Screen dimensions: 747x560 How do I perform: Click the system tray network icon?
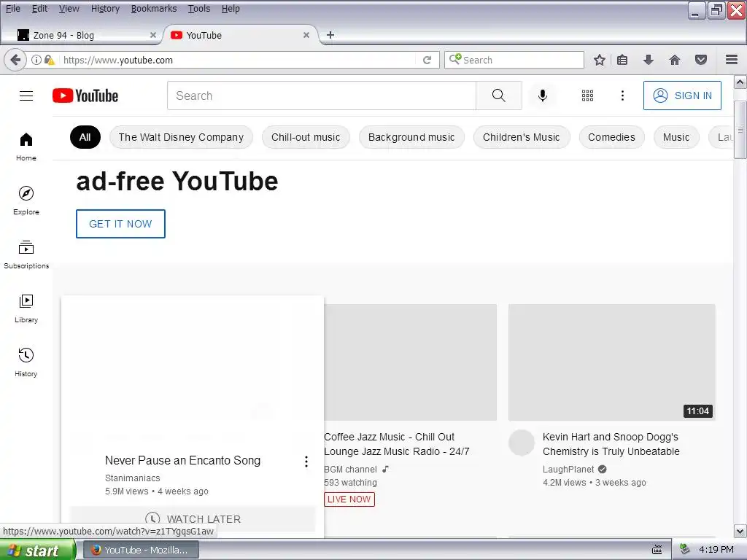point(684,549)
